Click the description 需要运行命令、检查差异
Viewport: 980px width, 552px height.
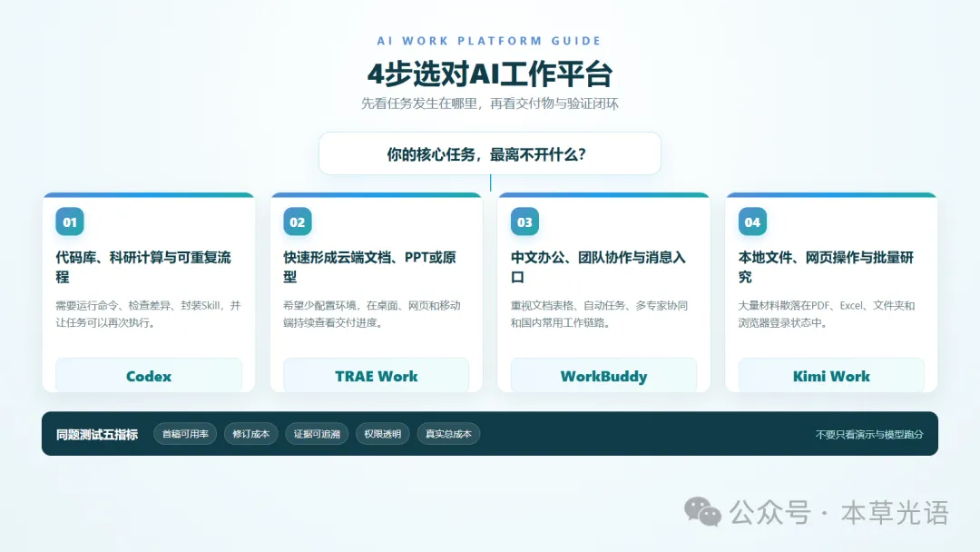(148, 314)
